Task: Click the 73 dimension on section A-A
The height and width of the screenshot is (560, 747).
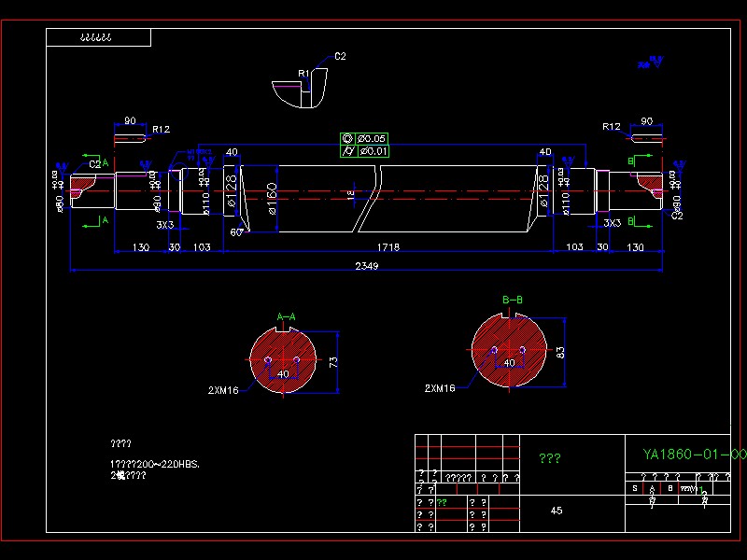Action: click(x=333, y=362)
